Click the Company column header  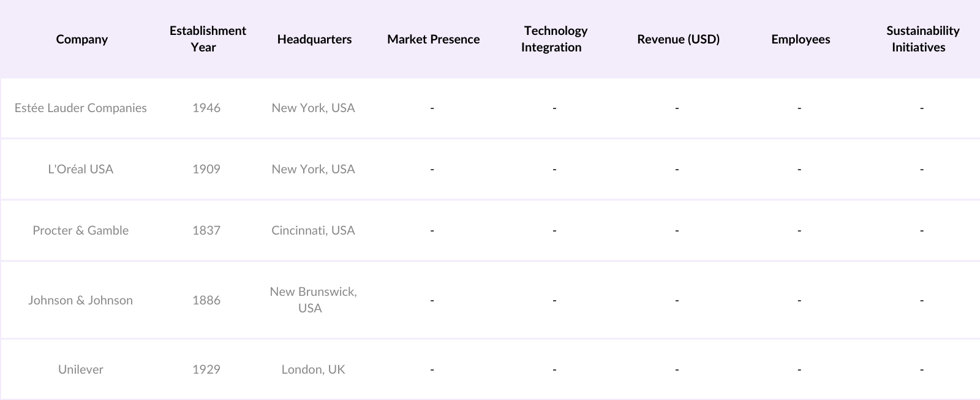pos(81,39)
